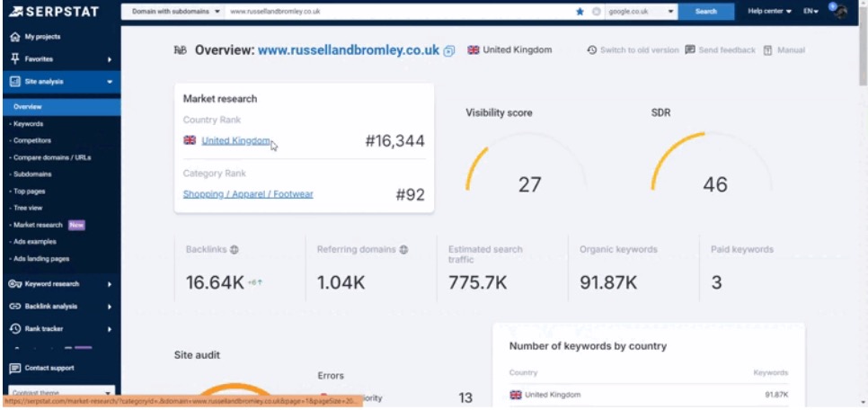Click United Kingdom row in keywords by country
This screenshot has width=868, height=410.
(x=649, y=395)
